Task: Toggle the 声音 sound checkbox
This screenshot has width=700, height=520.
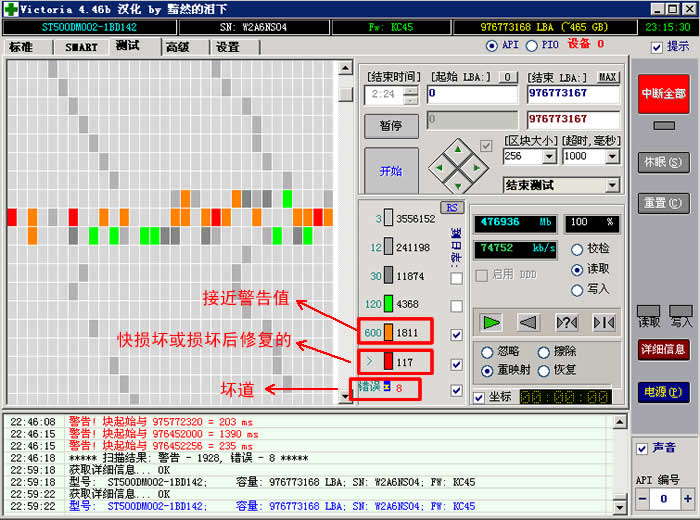Action: coord(642,449)
